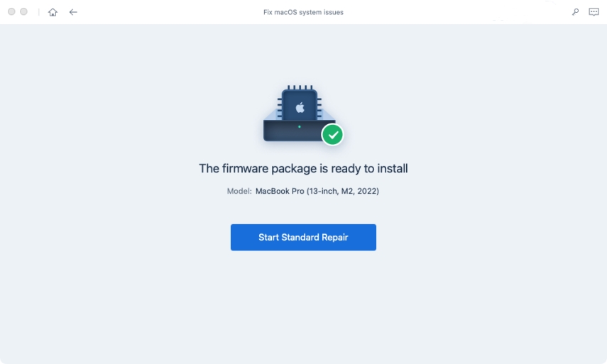Open registration via the key icon
This screenshot has height=364, width=607.
[x=576, y=12]
